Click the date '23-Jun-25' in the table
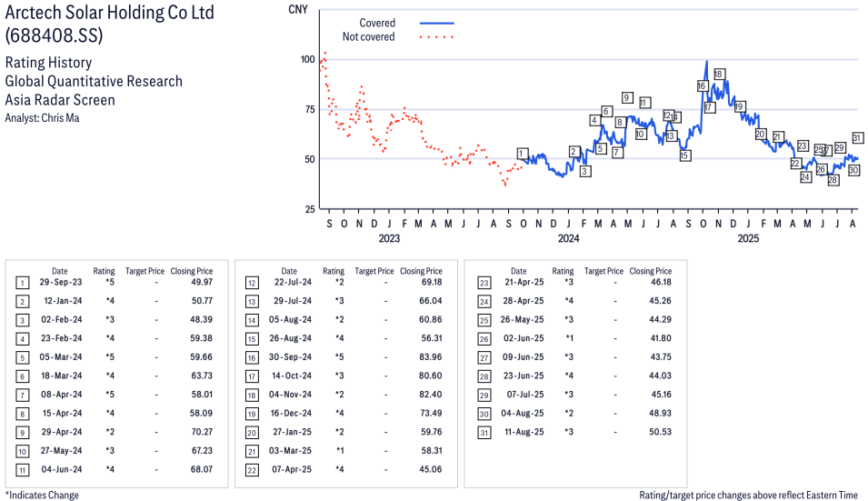 coord(524,376)
